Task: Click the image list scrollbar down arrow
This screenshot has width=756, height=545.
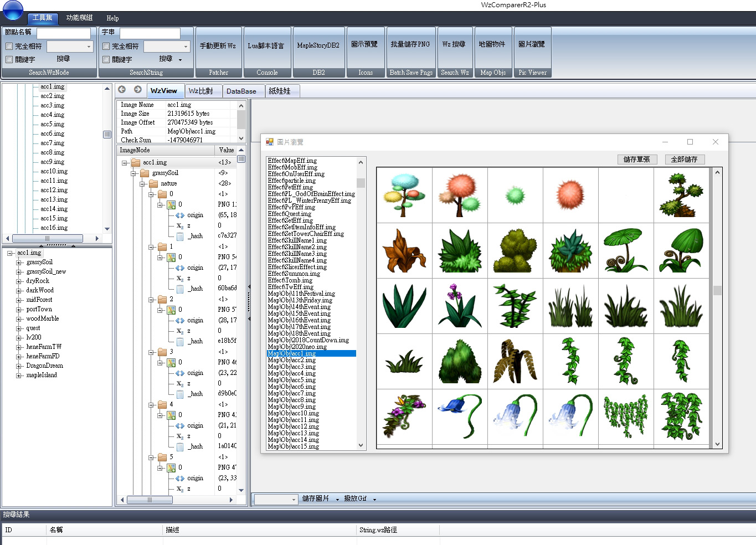Action: (361, 445)
